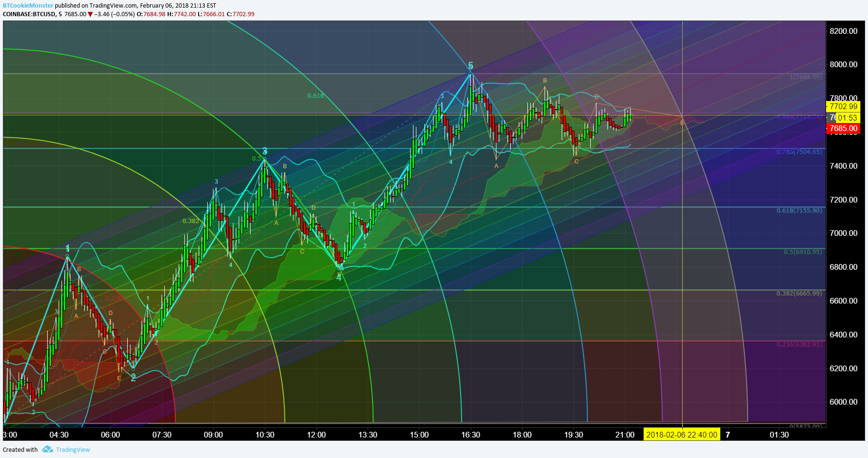Select the yellow 2018-02-06 22:40:00 time marker

click(682, 434)
